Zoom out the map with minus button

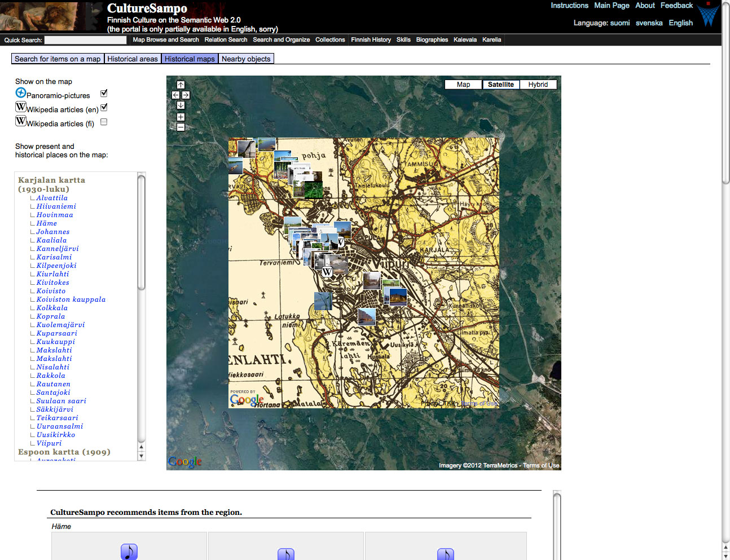pyautogui.click(x=181, y=127)
